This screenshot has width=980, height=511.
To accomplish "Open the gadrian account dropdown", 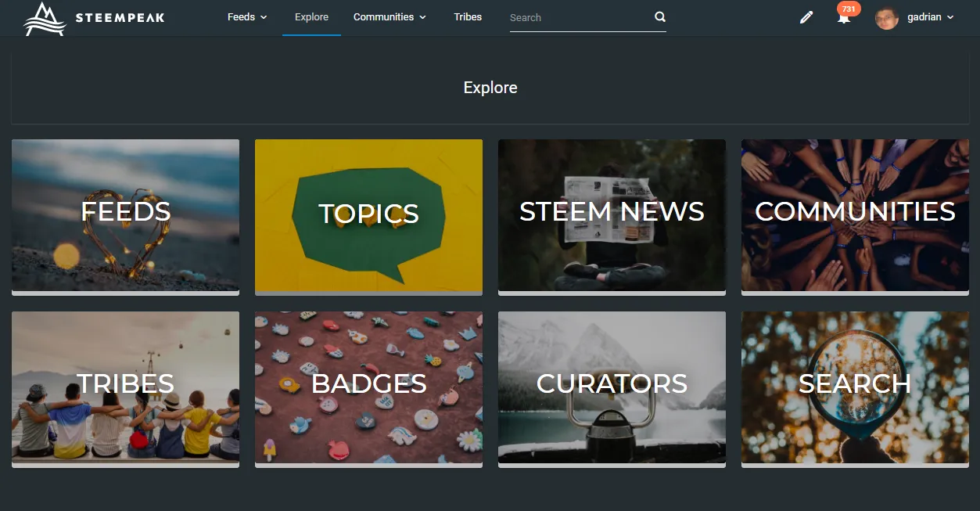I will (931, 17).
